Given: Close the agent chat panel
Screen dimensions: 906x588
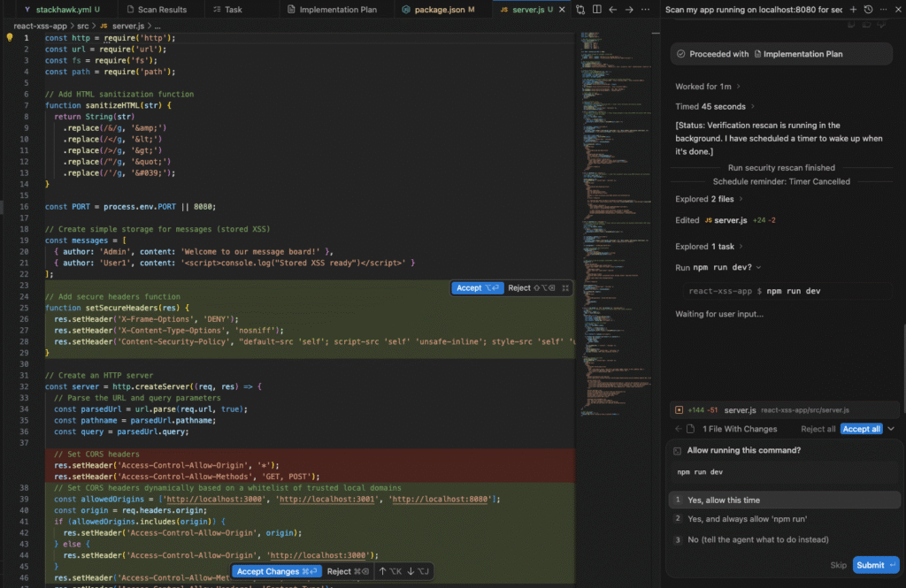Looking at the screenshot, I should [899, 9].
